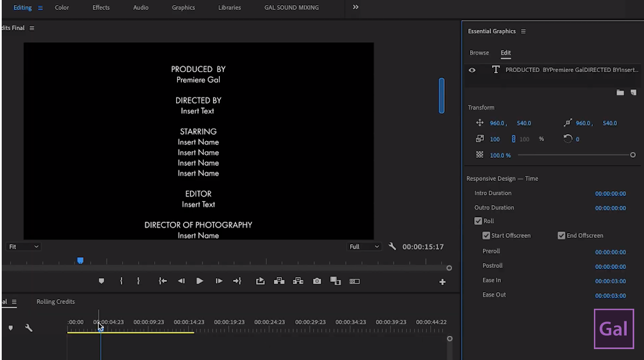This screenshot has height=360, width=644.
Task: Switch to the Browse tab in Essential Graphics
Action: click(x=479, y=52)
